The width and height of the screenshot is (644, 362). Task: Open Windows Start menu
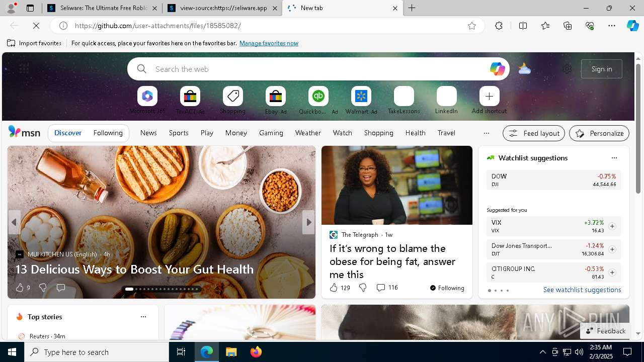coord(12,352)
